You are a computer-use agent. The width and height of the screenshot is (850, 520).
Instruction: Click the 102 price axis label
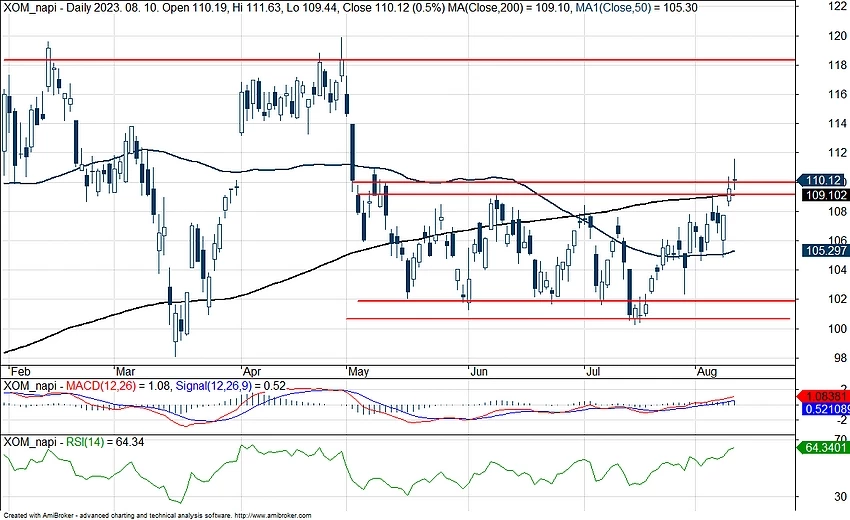838,299
